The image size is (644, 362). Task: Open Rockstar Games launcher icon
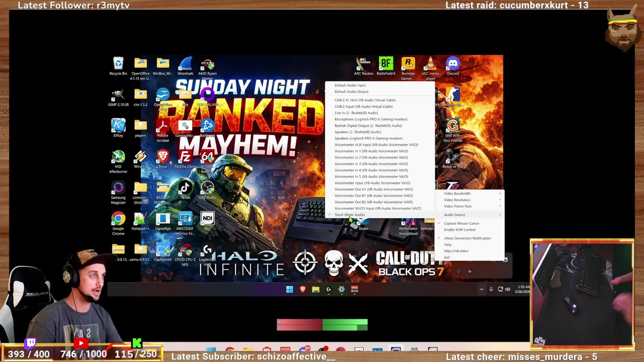[x=408, y=69]
